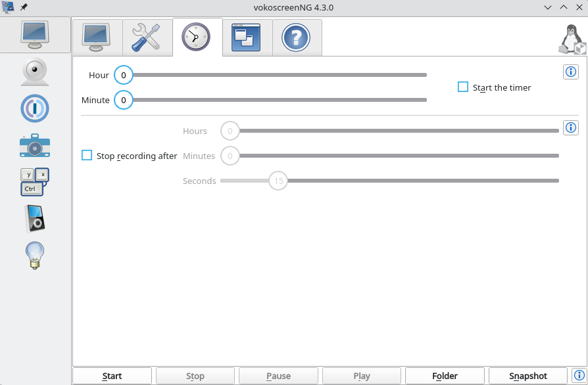Take a Snapshot using the bottom button

pyautogui.click(x=527, y=375)
